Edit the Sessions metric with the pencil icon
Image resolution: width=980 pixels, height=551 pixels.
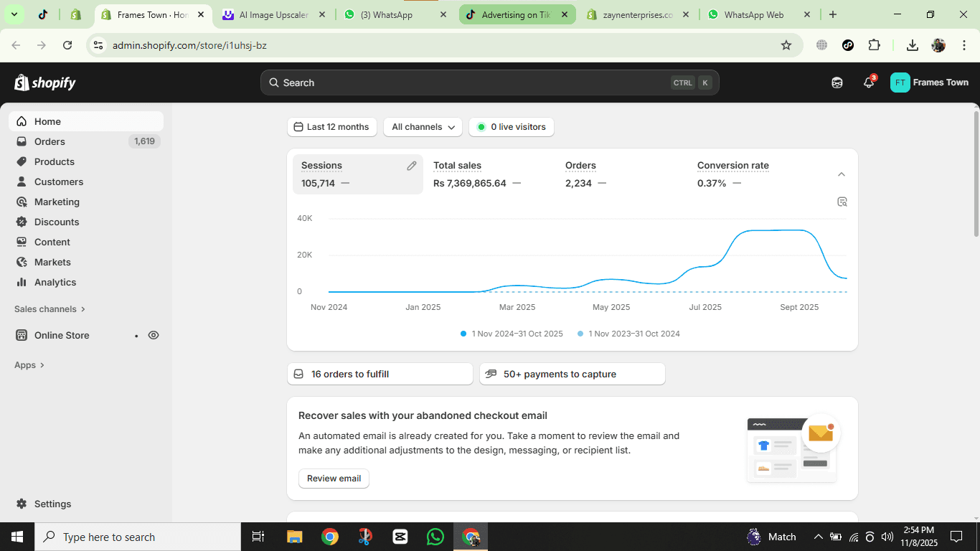411,165
